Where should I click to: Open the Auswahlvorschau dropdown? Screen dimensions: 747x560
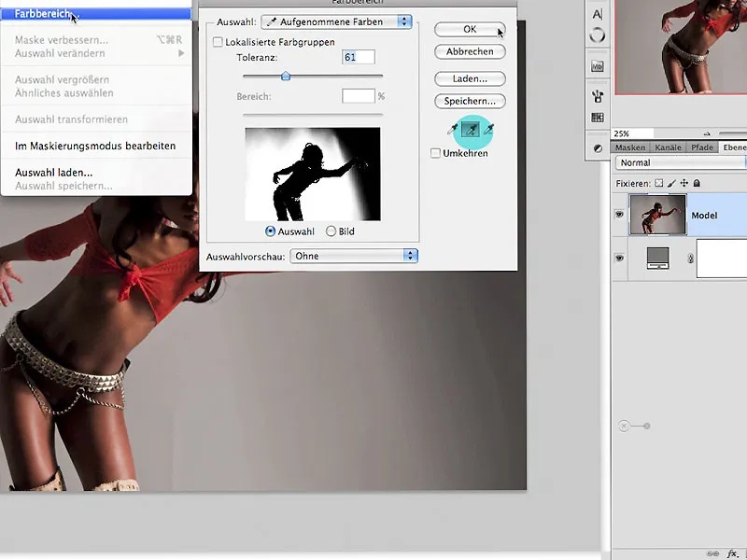click(354, 256)
